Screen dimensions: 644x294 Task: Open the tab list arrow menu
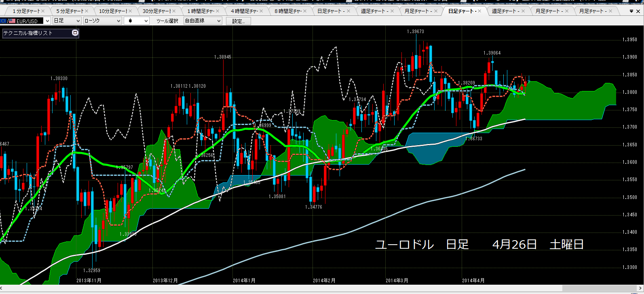tap(631, 11)
